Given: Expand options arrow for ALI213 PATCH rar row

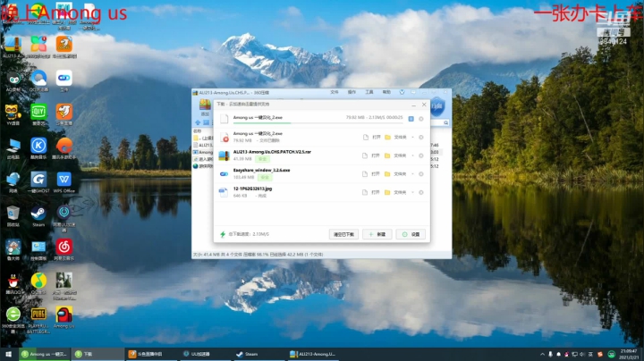Looking at the screenshot, I should [412, 155].
